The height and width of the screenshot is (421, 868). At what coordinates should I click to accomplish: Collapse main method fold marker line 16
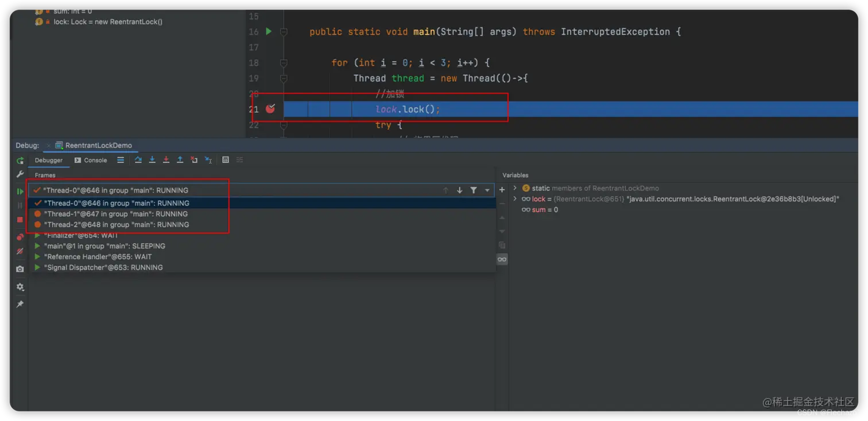pyautogui.click(x=284, y=32)
